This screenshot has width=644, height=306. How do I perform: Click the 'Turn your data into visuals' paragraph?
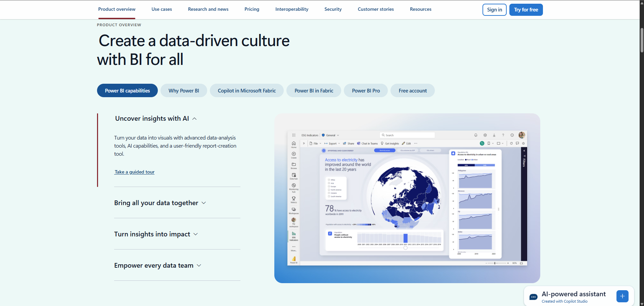click(x=175, y=146)
